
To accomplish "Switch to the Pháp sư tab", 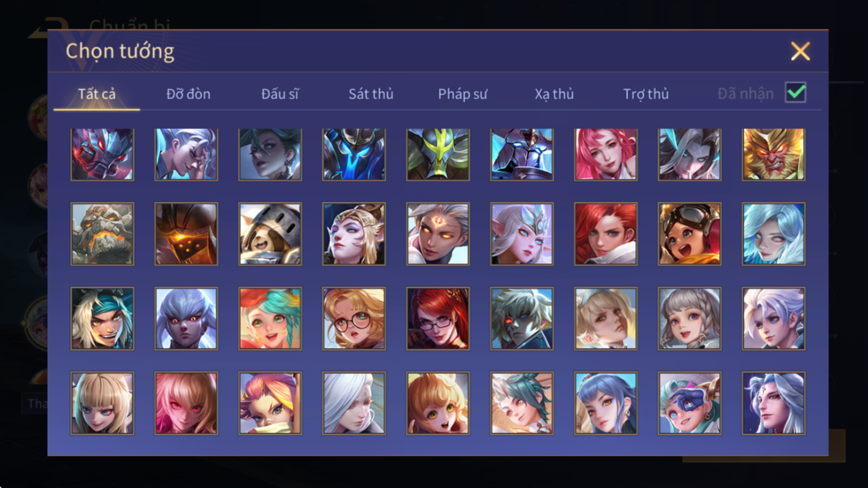I will [x=463, y=94].
